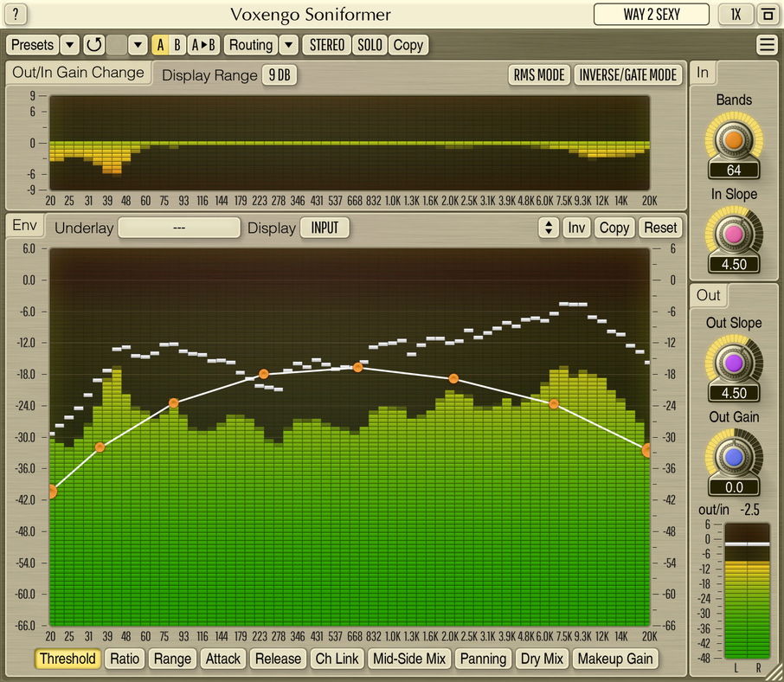Select the Makeup Gain tab
This screenshot has width=784, height=682.
pos(614,659)
